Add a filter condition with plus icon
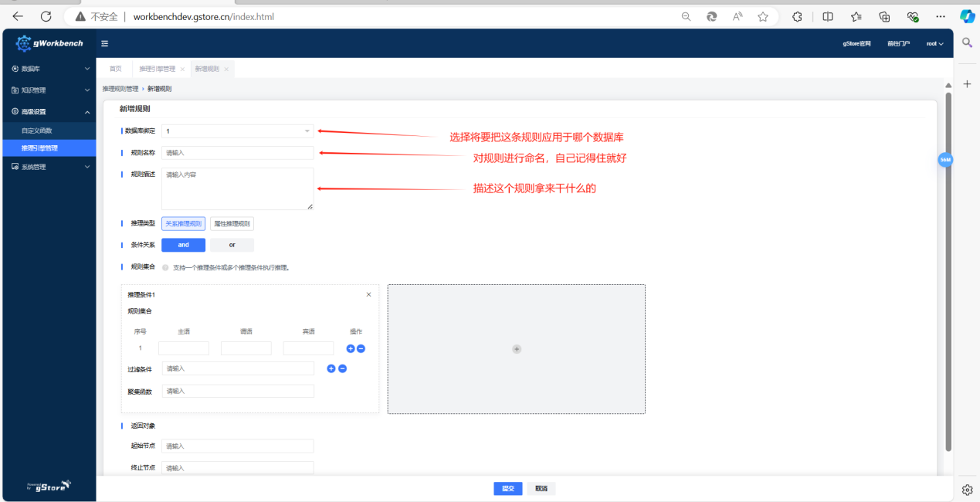This screenshot has width=980, height=502. coord(331,368)
